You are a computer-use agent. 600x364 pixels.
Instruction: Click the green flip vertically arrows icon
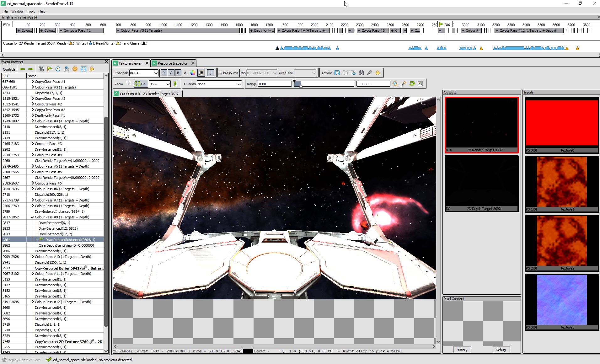pos(175,84)
